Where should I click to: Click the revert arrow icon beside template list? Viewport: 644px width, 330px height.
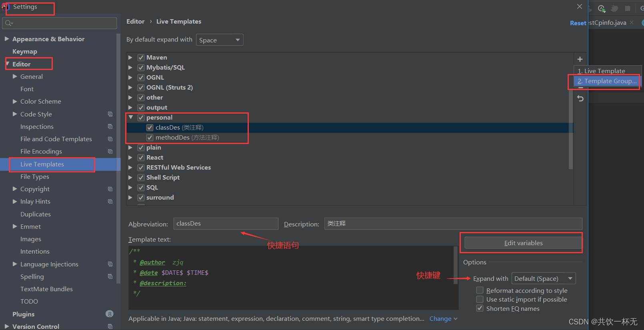580,98
